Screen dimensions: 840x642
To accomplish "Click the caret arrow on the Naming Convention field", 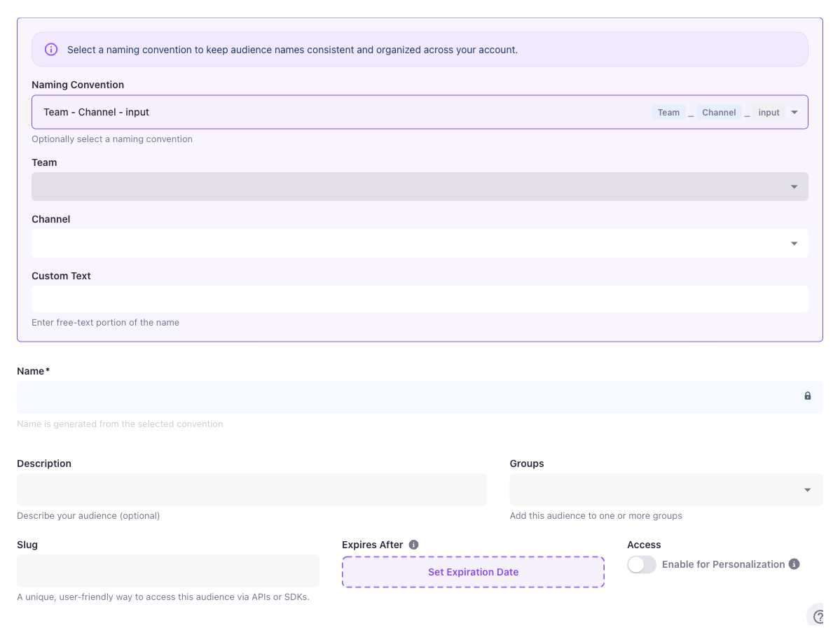I will coord(794,112).
